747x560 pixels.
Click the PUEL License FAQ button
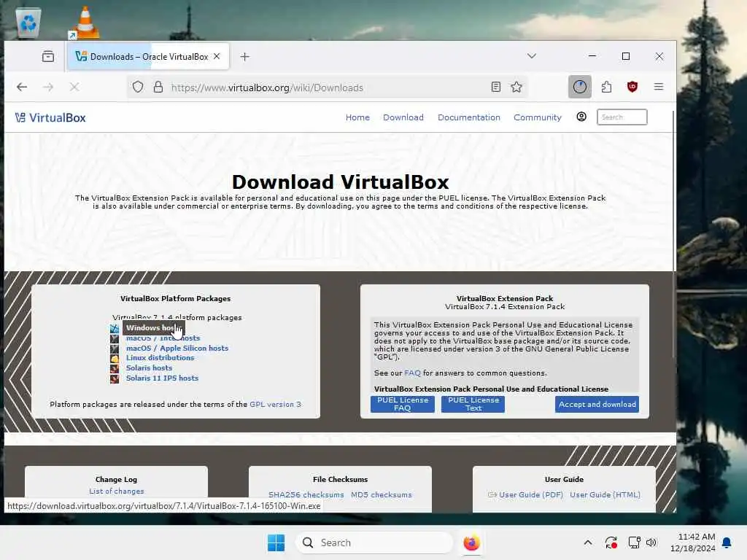click(x=403, y=404)
